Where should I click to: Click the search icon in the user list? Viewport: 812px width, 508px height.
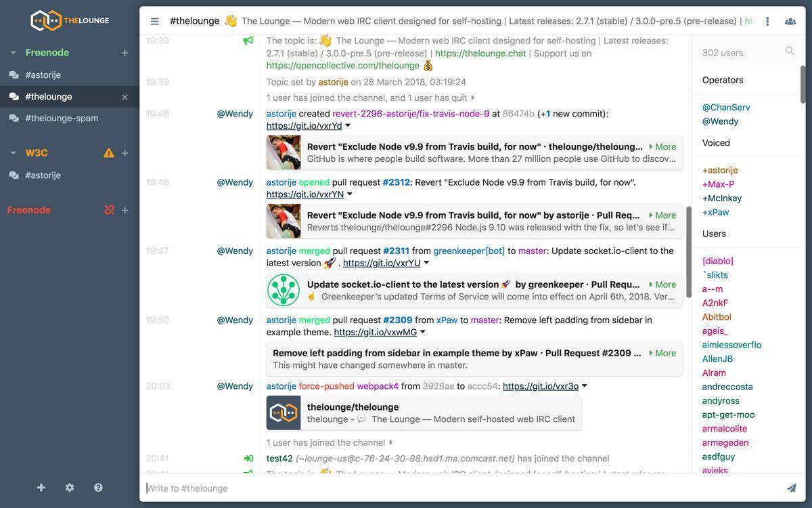(790, 51)
